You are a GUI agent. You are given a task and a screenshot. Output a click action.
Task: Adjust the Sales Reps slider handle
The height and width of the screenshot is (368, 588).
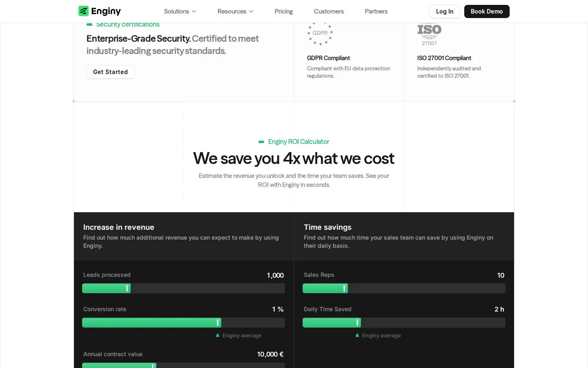[344, 288]
